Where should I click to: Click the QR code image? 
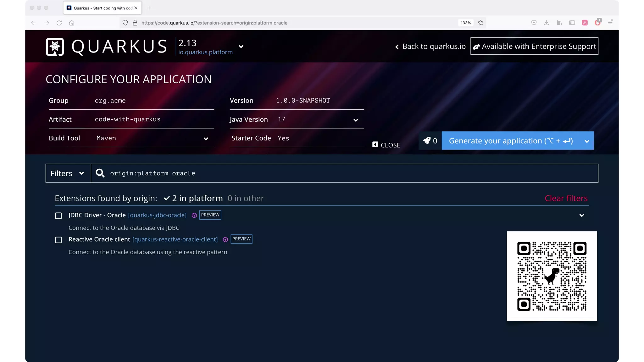[x=552, y=276]
